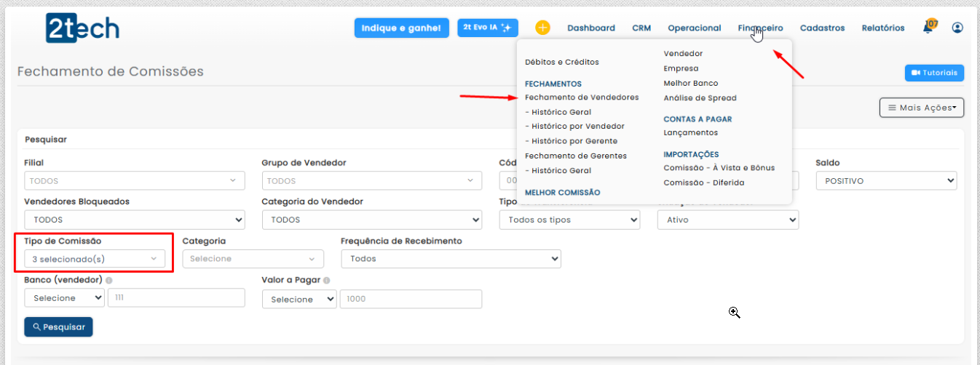This screenshot has width=980, height=365.
Task: Click the Pesquisar search button
Action: [58, 327]
